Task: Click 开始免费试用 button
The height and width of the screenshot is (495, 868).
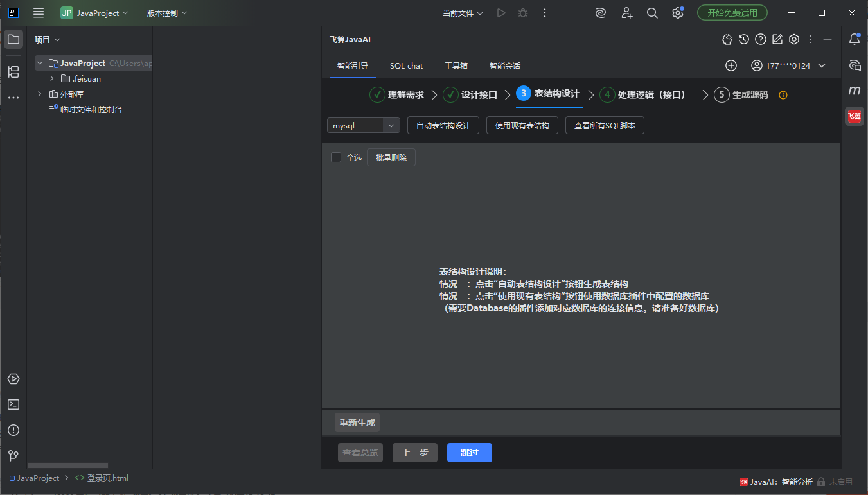Action: 732,13
